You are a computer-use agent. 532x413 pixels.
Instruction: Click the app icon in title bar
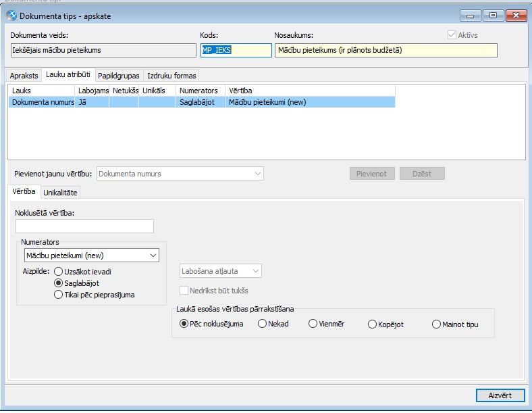[11, 16]
